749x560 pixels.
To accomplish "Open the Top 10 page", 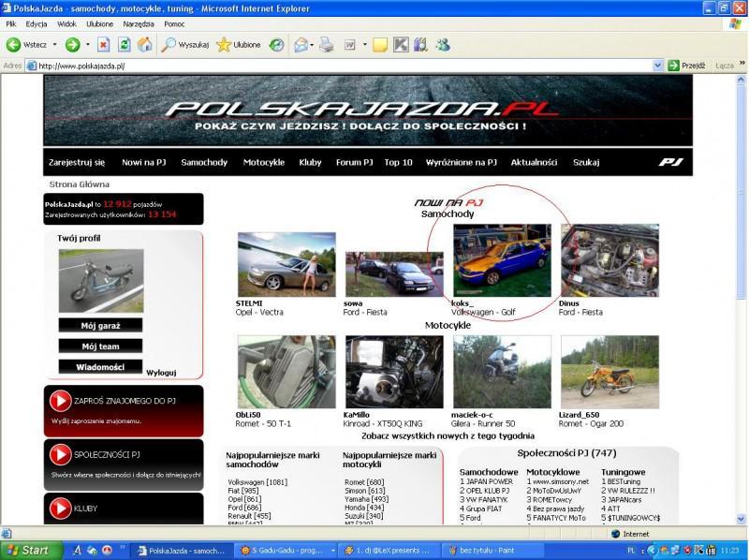I will click(399, 162).
